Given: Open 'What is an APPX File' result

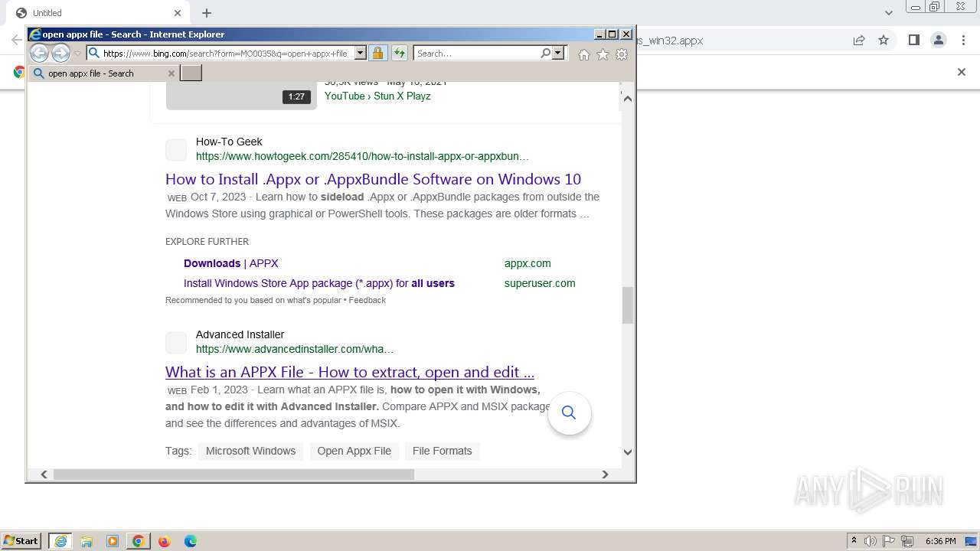Looking at the screenshot, I should click(x=350, y=372).
